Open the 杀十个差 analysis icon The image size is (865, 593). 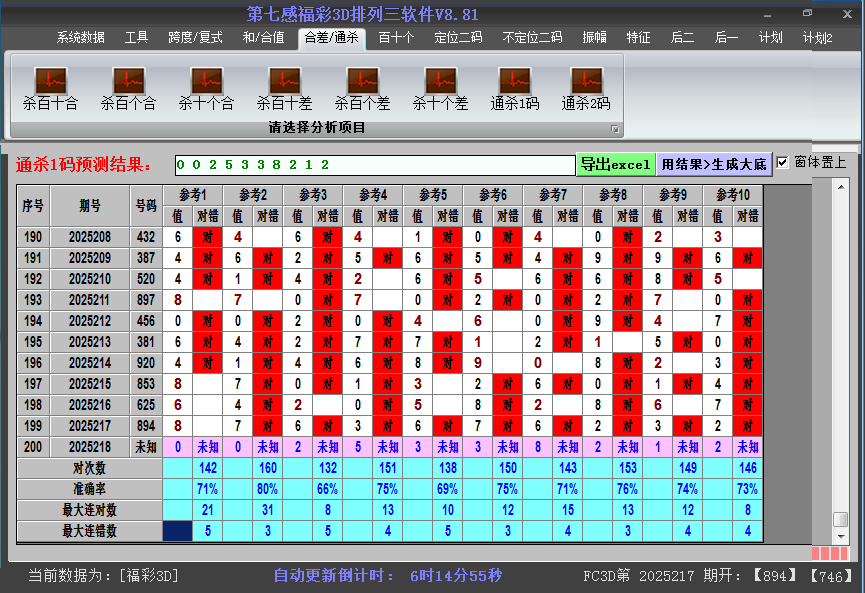pos(440,89)
